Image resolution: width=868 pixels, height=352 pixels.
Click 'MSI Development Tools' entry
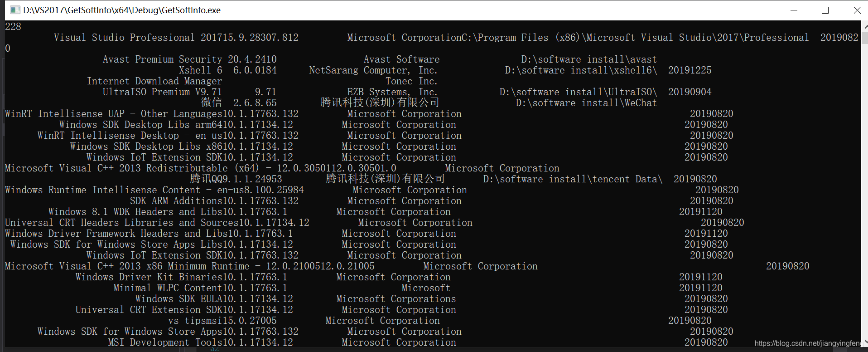point(165,342)
